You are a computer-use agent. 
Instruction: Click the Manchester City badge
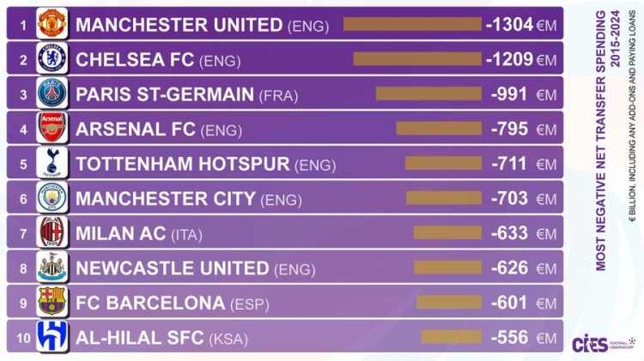pos(52,197)
